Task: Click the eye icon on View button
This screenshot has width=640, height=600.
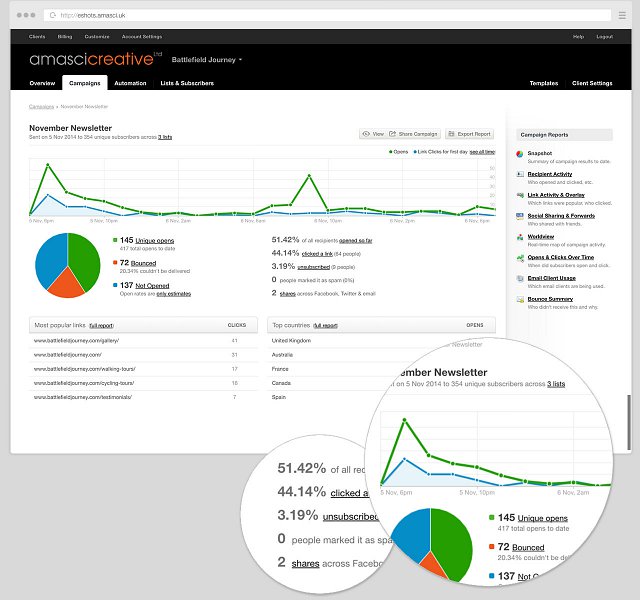Action: pyautogui.click(x=366, y=134)
